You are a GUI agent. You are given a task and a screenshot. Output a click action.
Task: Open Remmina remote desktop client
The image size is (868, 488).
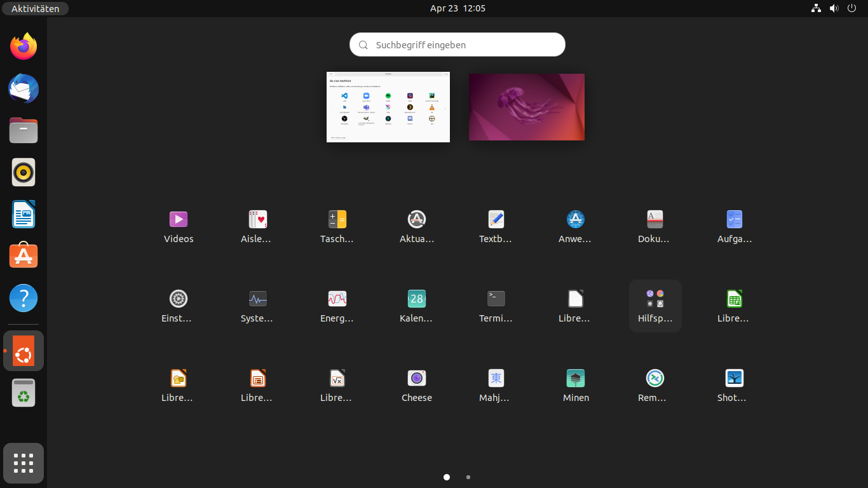click(655, 385)
